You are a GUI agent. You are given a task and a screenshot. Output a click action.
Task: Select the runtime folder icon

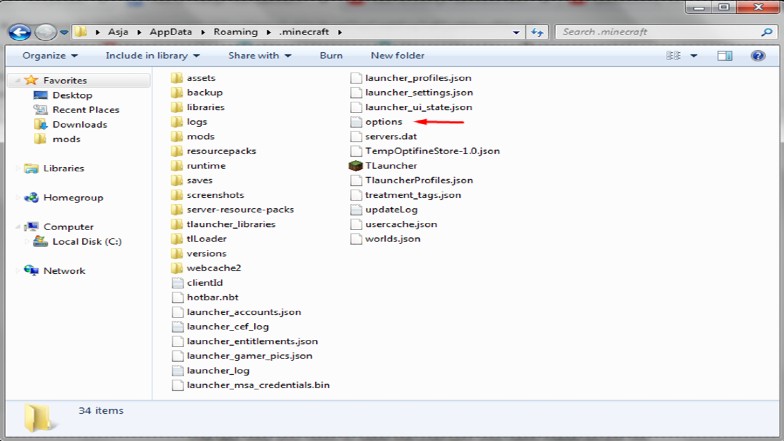176,166
